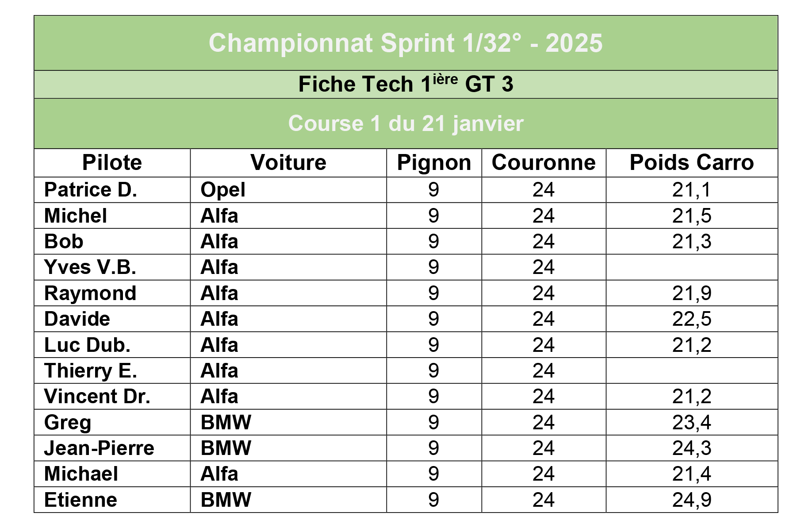812x528 pixels.
Task: Select the Fiche Tech 1ière GT 3 heading
Action: click(406, 84)
